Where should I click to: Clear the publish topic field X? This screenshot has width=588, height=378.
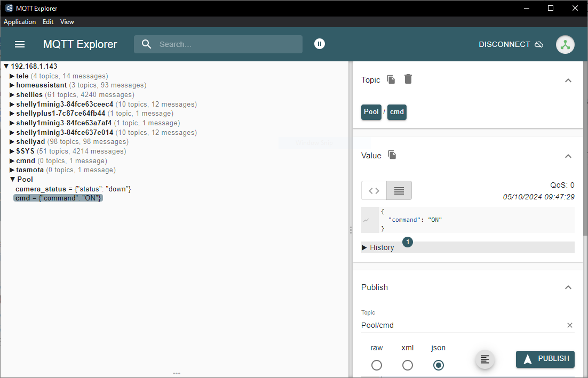[x=570, y=325]
